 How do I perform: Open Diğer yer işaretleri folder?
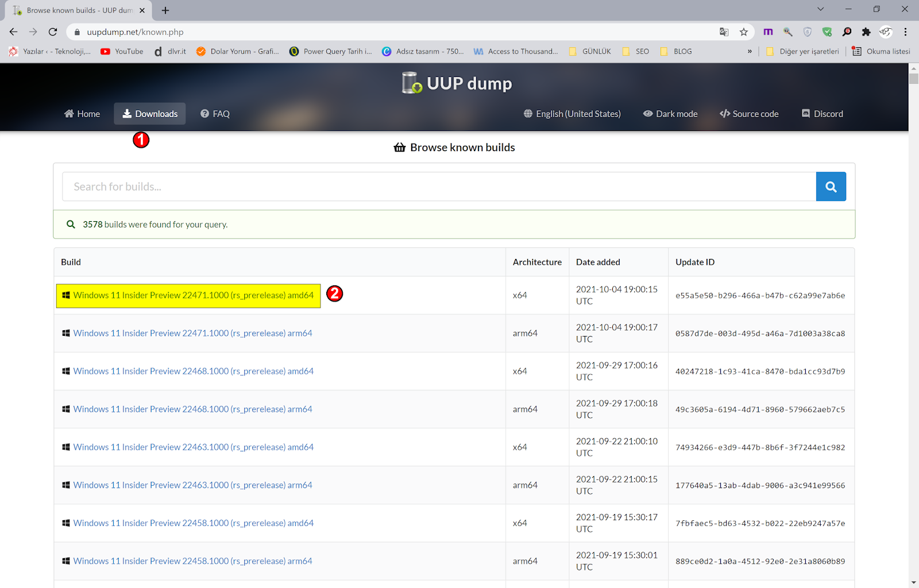tap(802, 51)
